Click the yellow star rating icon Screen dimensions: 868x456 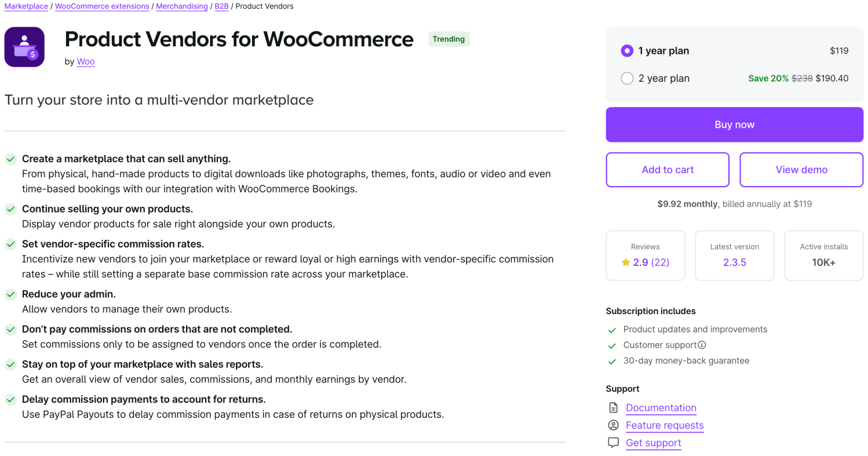pos(625,262)
